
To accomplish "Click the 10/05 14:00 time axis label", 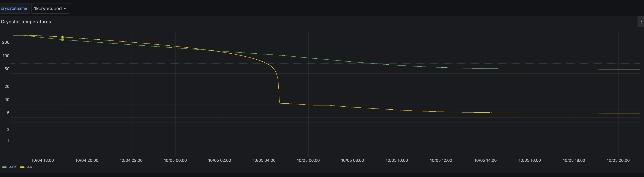I will [486, 160].
